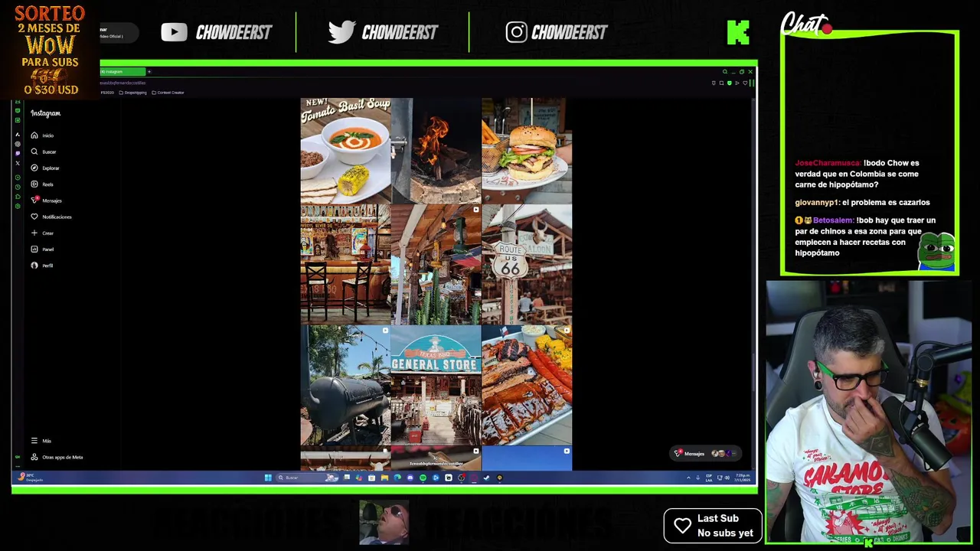Viewport: 980px width, 551px height.
Task: Open Notificaciones heart icon in sidebar
Action: tap(34, 217)
